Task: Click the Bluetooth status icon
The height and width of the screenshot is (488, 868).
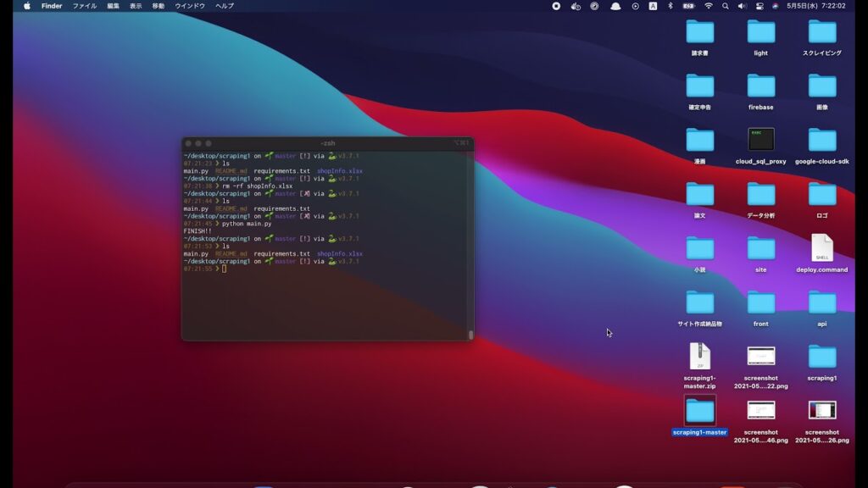Action: point(670,6)
